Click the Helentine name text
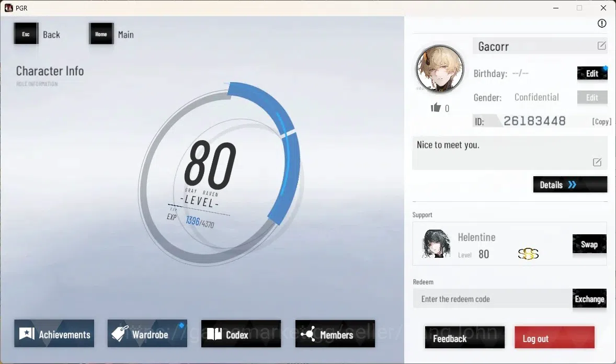Screen dimensions: 616x364 (x=476, y=237)
